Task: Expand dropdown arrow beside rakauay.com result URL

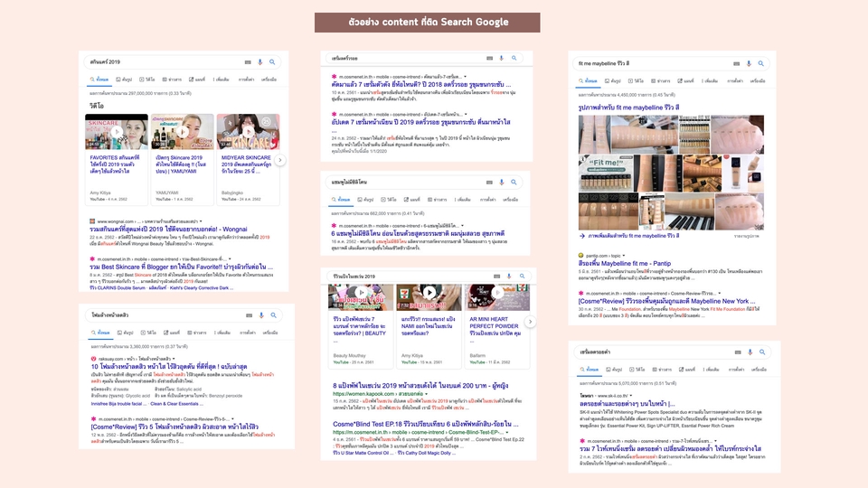Action: [174, 359]
